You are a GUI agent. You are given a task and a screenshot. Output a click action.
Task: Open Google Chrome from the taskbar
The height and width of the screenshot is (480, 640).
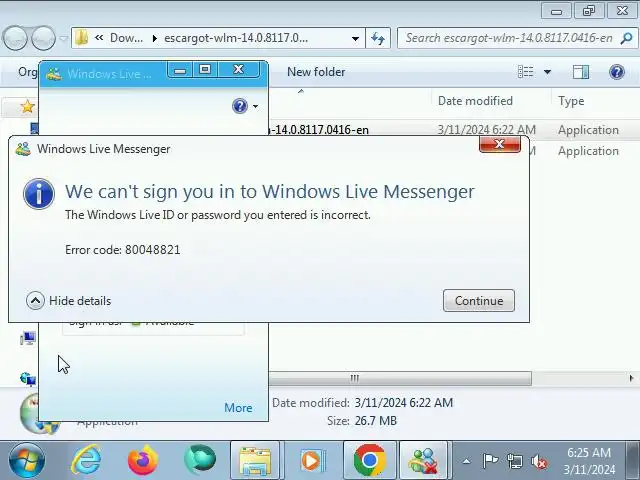tap(369, 460)
